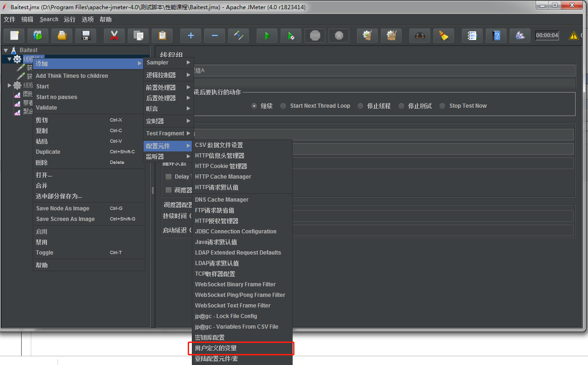Open the Templates toolbar icon
Viewport: 588px width, 365px height.
tap(38, 35)
